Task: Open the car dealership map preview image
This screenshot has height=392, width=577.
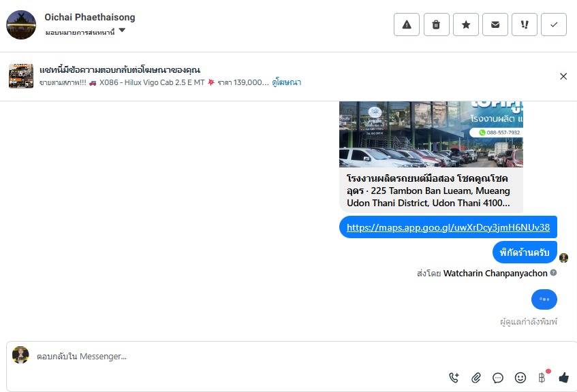Action: click(x=431, y=134)
